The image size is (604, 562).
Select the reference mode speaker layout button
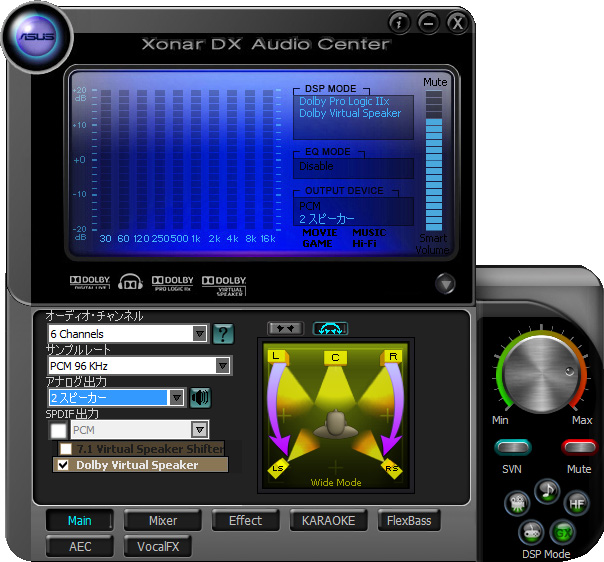click(285, 329)
